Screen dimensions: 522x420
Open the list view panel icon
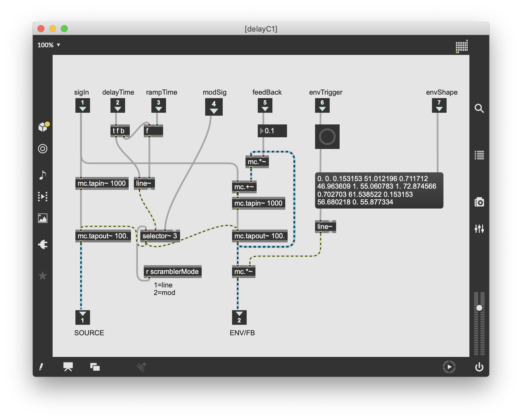click(x=479, y=155)
